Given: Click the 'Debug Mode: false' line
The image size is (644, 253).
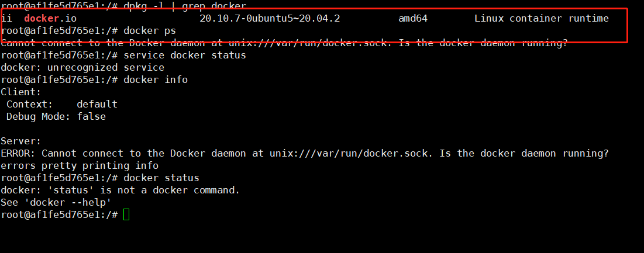Looking at the screenshot, I should (x=56, y=116).
